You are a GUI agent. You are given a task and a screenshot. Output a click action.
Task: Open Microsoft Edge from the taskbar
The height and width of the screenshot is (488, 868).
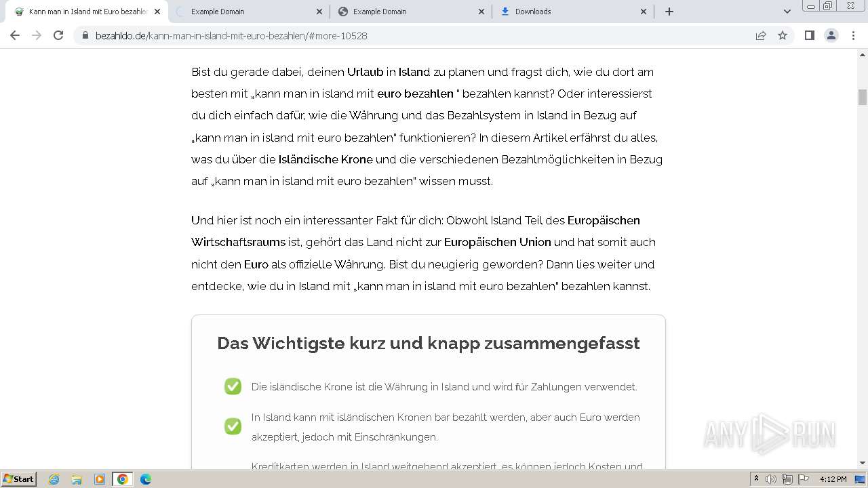[146, 479]
